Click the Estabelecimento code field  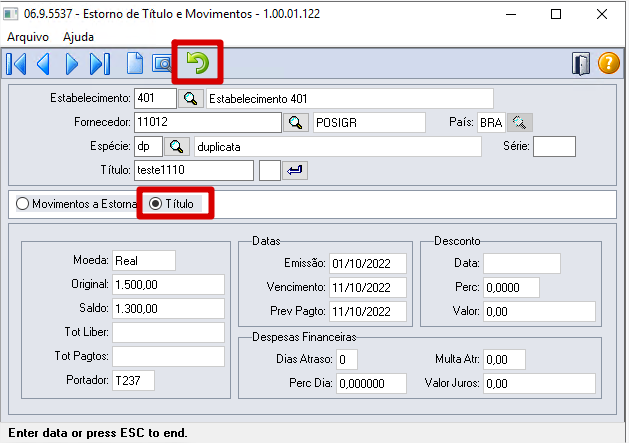[155, 98]
